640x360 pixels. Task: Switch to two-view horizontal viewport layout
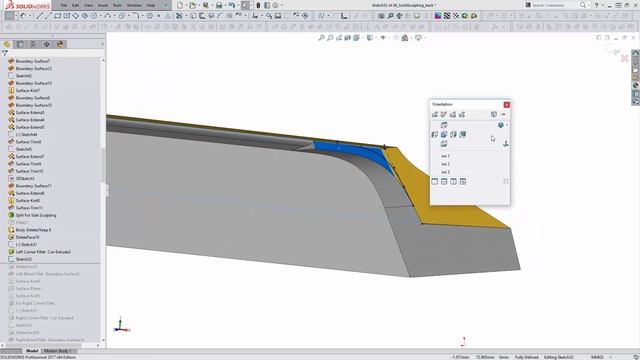444,181
